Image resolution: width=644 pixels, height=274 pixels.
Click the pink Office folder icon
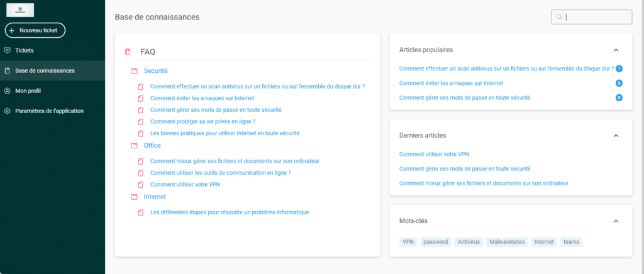134,146
